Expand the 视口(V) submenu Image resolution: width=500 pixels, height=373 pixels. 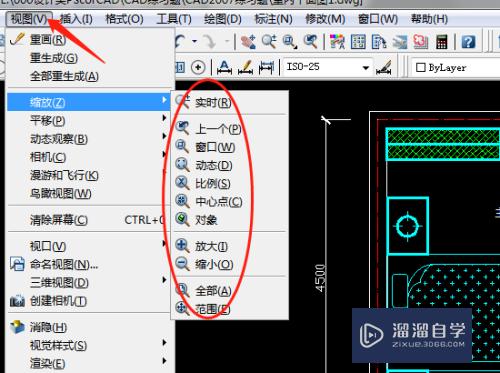[89, 247]
